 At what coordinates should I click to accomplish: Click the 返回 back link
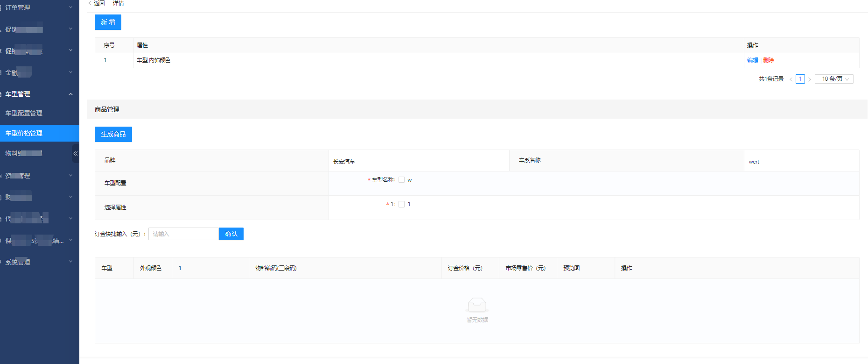(97, 3)
